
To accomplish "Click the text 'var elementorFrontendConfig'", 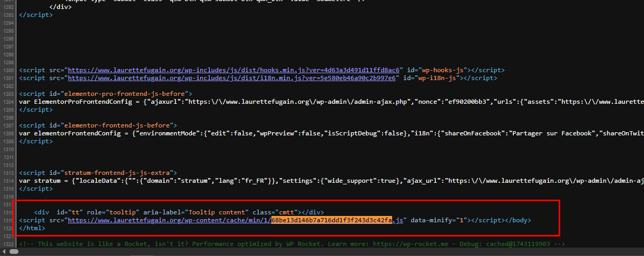I will pos(70,133).
